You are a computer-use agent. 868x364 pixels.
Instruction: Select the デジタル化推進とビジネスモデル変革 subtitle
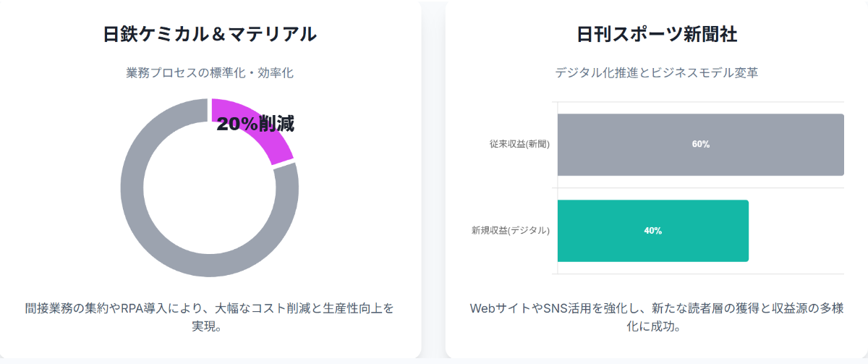(x=657, y=73)
